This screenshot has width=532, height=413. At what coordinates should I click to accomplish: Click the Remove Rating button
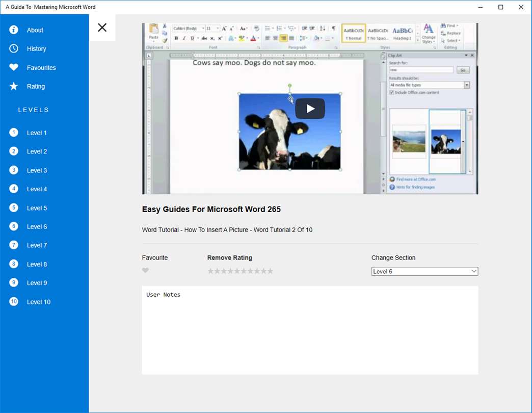pyautogui.click(x=229, y=258)
